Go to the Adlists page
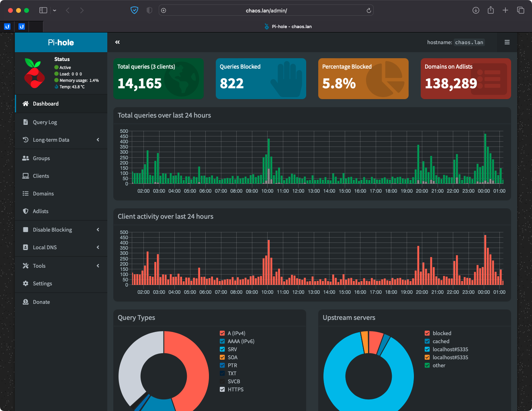Screen dimensions: 532x411 pyautogui.click(x=41, y=211)
